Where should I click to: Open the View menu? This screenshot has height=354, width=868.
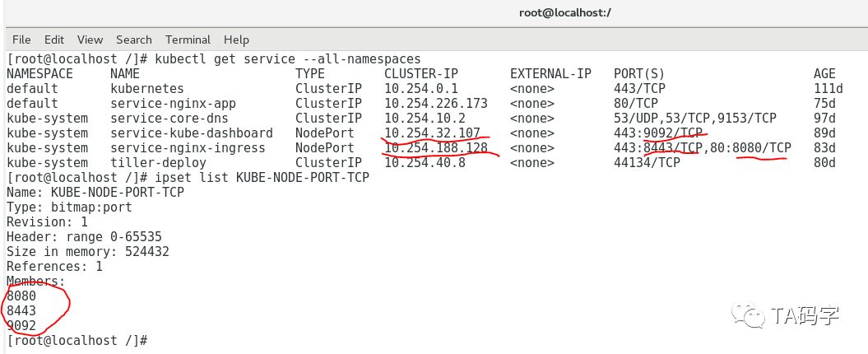pos(90,40)
